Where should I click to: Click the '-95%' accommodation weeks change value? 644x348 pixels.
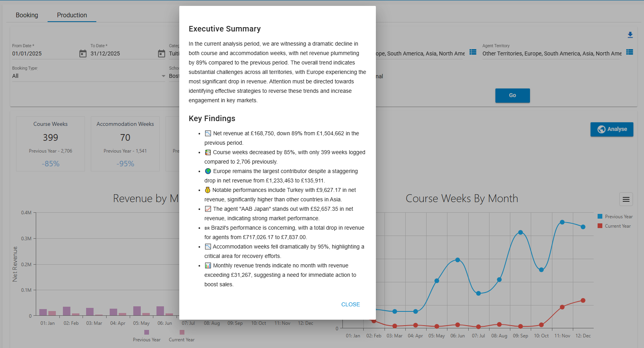coord(125,164)
